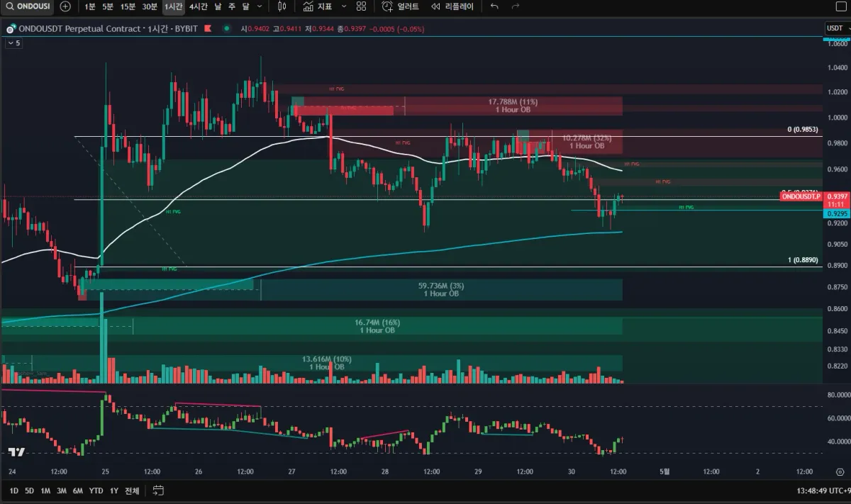The height and width of the screenshot is (504, 851).
Task: Open the candlestick chart type selector
Action: (282, 6)
